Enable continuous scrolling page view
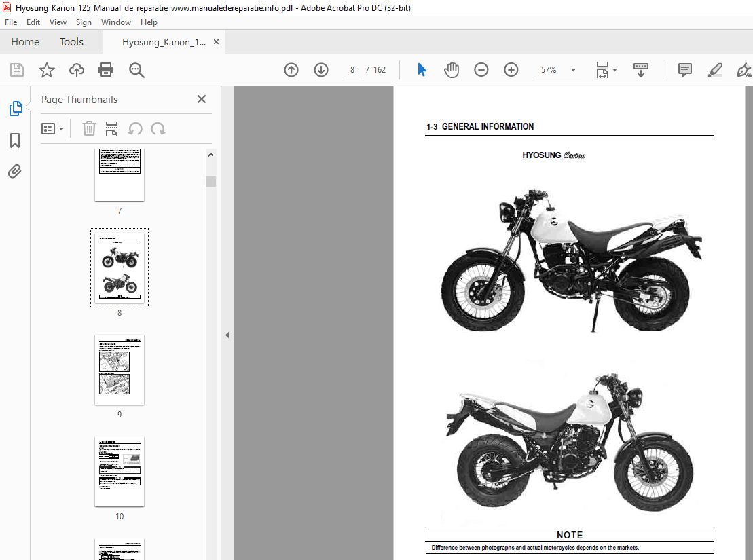Image resolution: width=753 pixels, height=560 pixels. [x=640, y=70]
